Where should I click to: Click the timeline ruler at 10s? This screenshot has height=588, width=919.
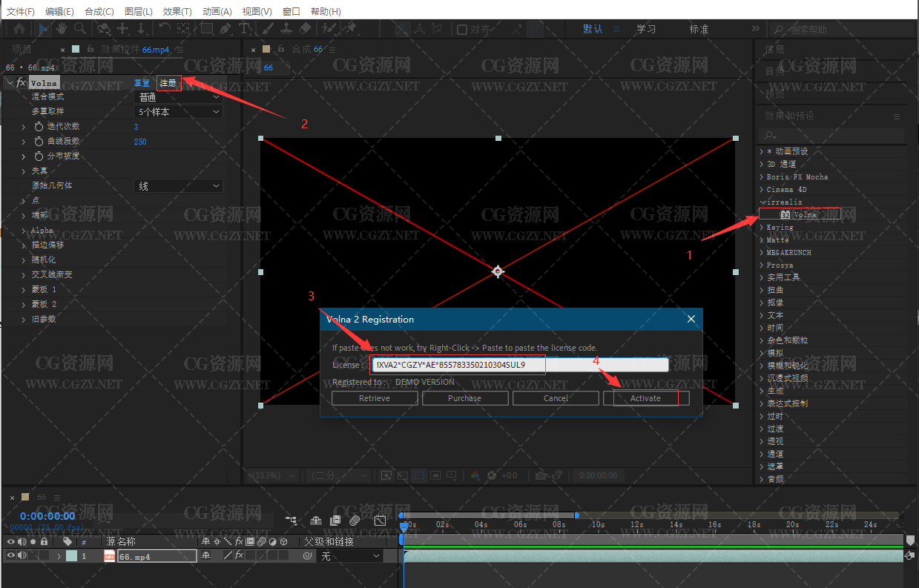[598, 524]
